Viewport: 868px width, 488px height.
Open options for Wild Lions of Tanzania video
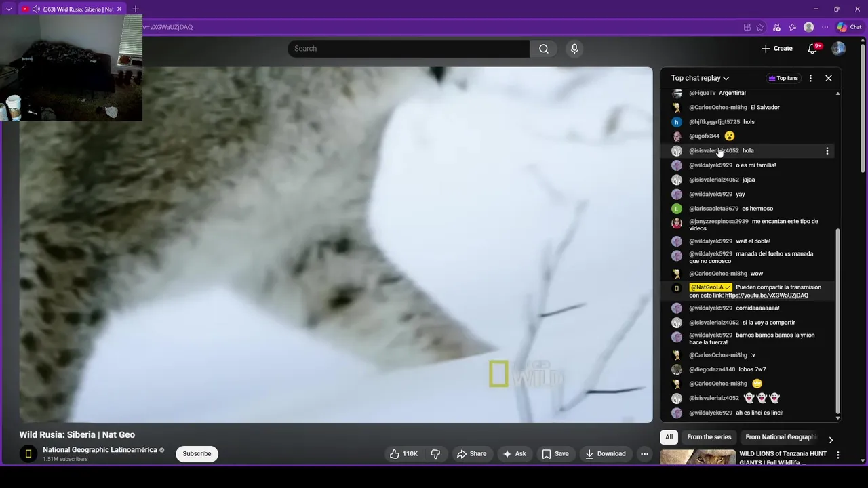click(x=838, y=455)
